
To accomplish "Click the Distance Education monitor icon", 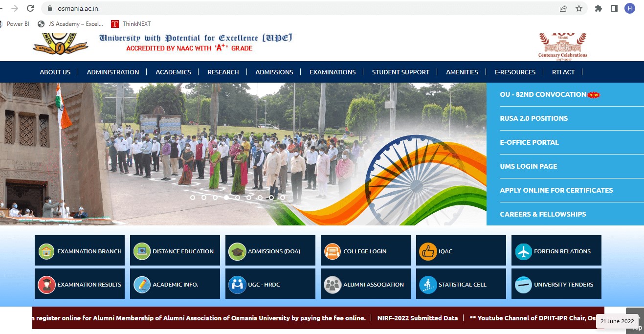I will (x=142, y=251).
